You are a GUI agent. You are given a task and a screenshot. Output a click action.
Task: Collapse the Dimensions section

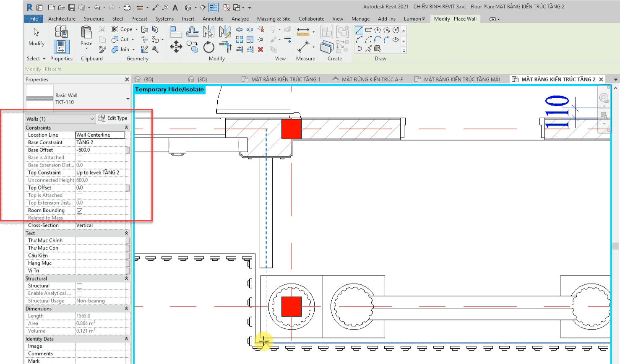click(x=126, y=309)
